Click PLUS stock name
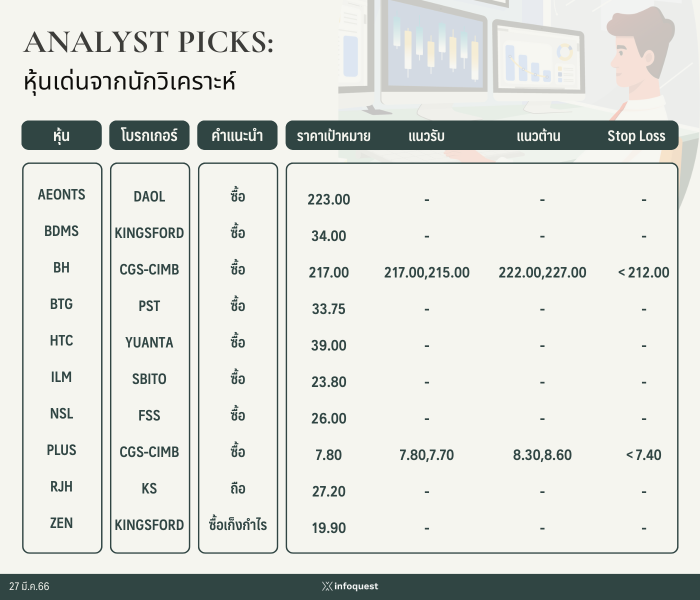 (61, 450)
